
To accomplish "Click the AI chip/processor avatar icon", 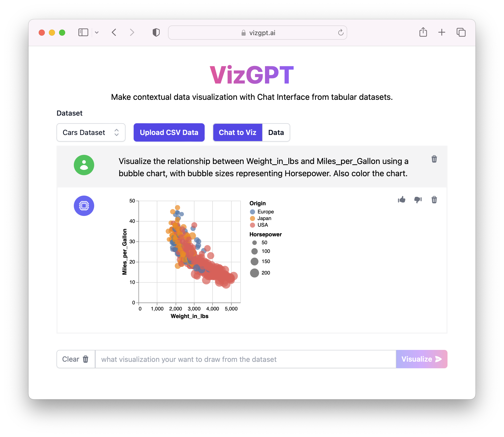I will click(84, 206).
